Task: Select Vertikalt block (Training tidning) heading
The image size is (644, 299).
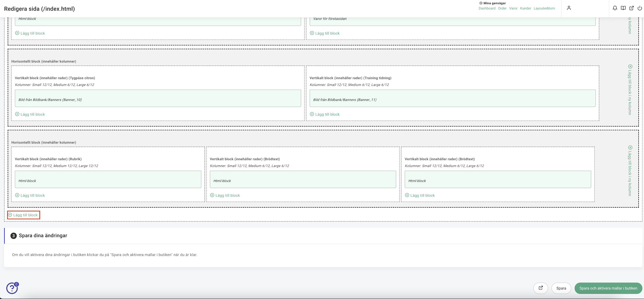Action: tap(350, 78)
